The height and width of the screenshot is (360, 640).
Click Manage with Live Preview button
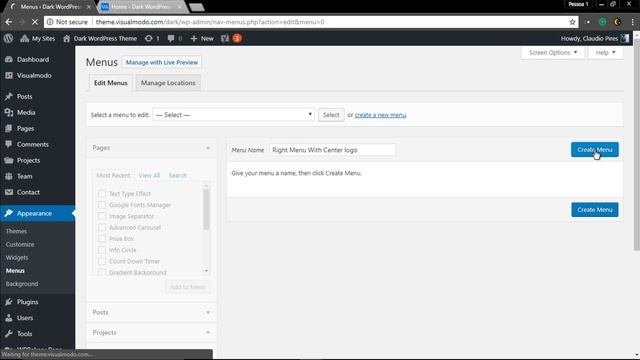click(x=162, y=62)
